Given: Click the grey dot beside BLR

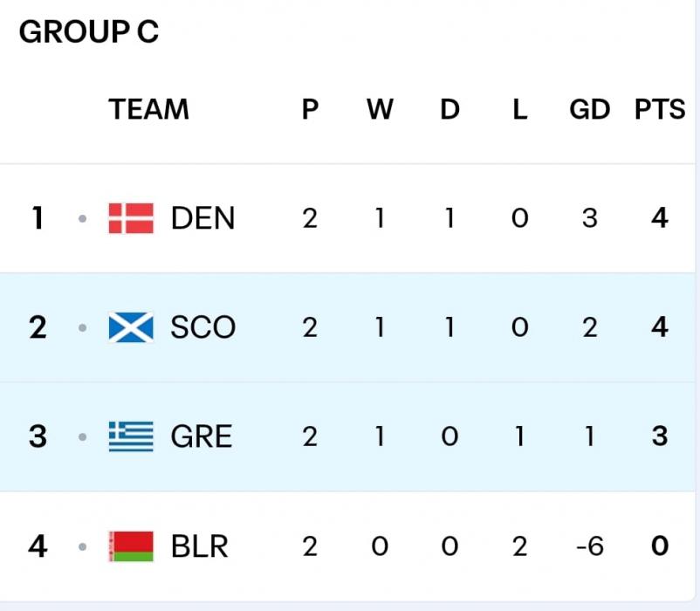Looking at the screenshot, I should pos(82,547).
